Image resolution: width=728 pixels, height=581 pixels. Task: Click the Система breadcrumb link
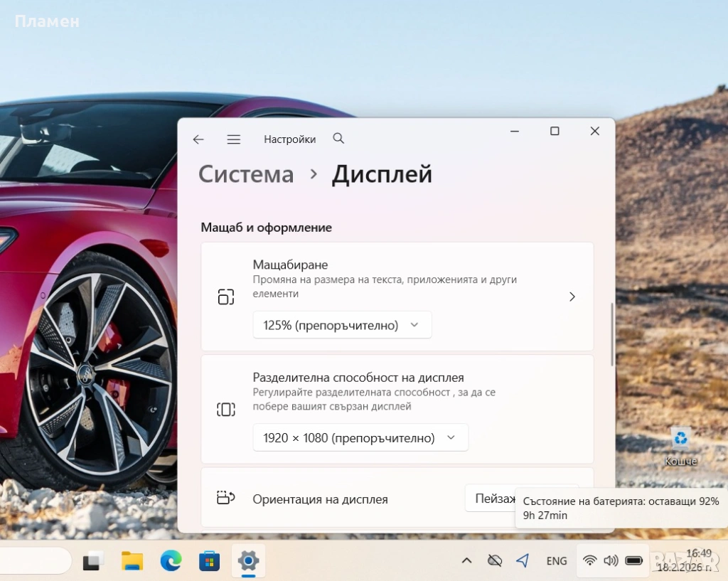coord(246,174)
